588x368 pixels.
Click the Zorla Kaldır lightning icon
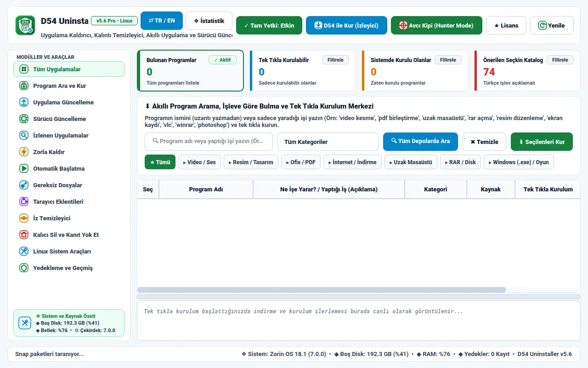(24, 152)
